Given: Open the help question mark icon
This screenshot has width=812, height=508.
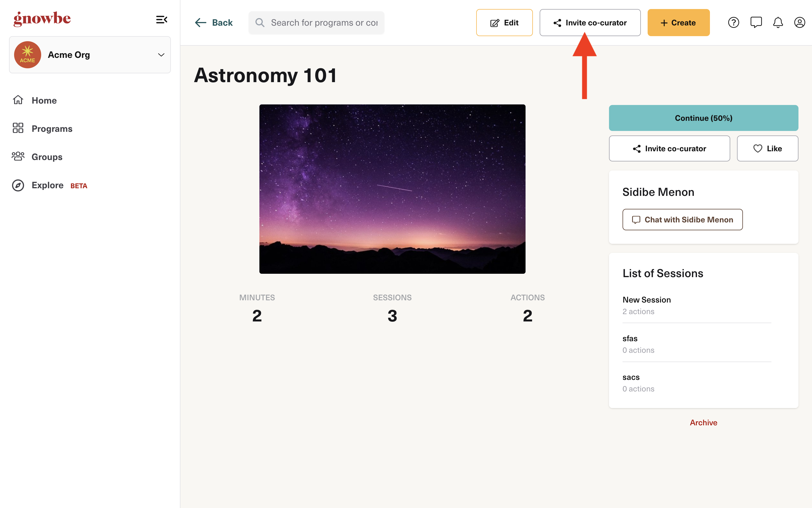Looking at the screenshot, I should pos(734,23).
